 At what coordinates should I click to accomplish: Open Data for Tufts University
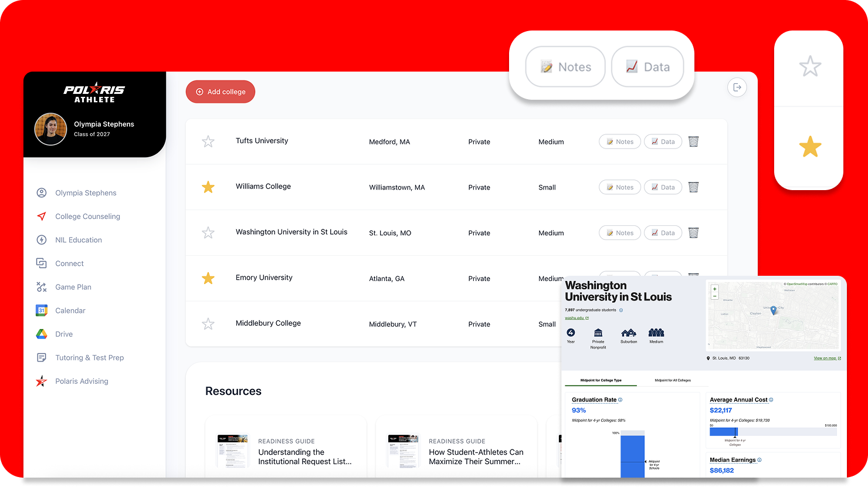click(663, 141)
